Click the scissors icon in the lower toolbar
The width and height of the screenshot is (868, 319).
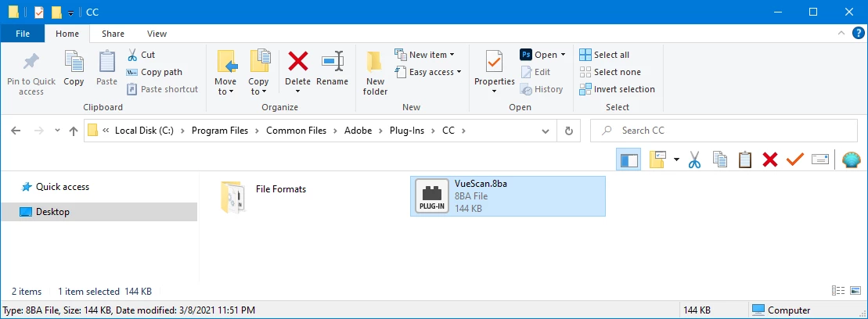pyautogui.click(x=694, y=159)
